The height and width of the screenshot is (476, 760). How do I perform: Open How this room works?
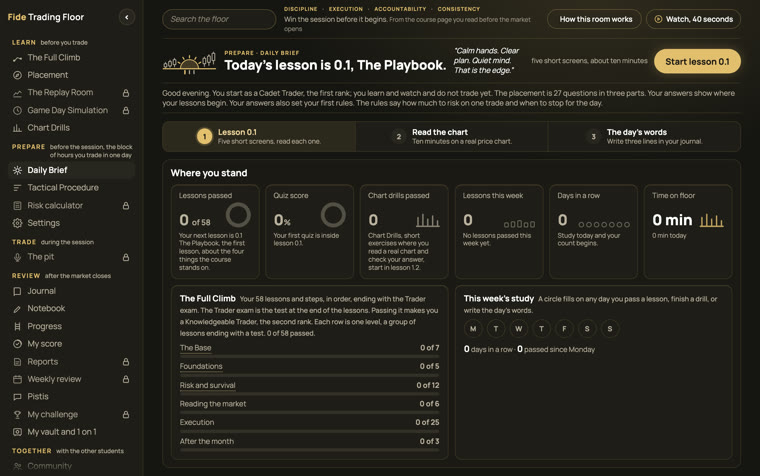(595, 19)
